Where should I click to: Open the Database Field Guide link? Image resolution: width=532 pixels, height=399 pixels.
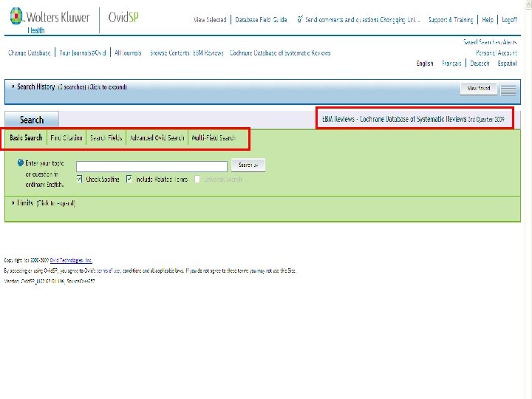[x=262, y=20]
